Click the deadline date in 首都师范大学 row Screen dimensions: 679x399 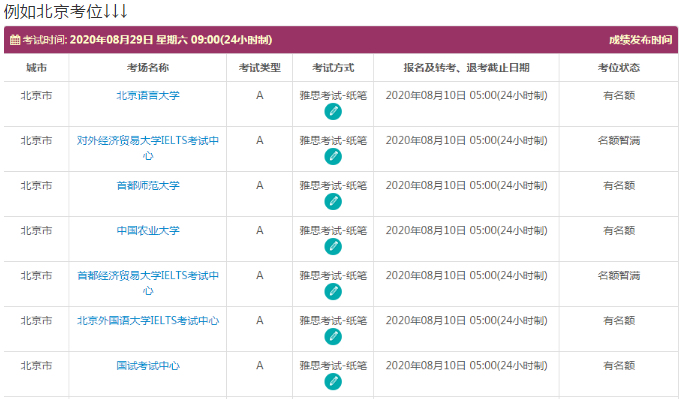point(466,185)
